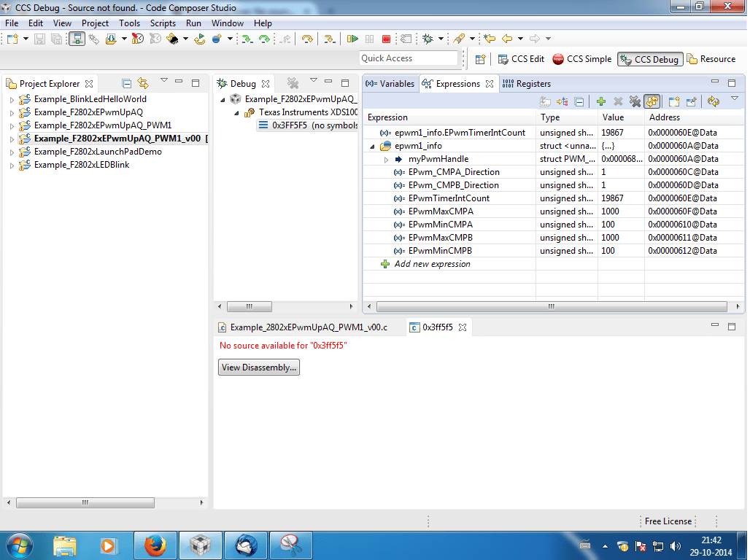750x560 pixels.
Task: Collapse the epwm1_info expression
Action: [x=372, y=145]
